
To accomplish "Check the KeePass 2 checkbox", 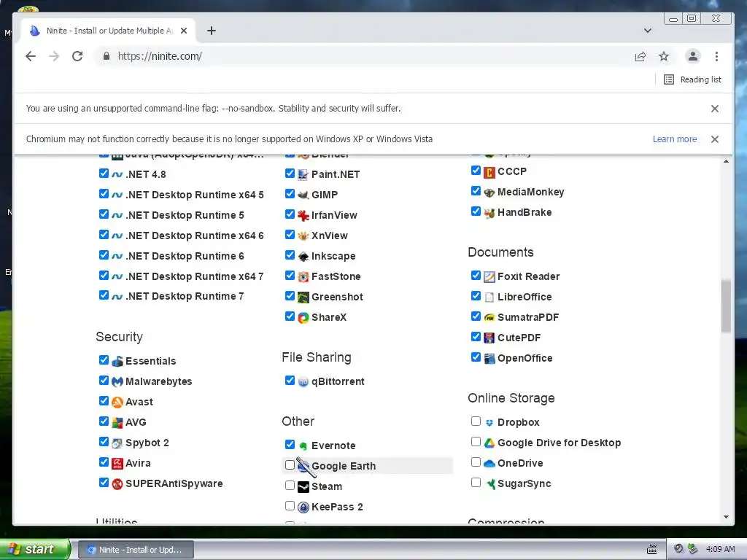I will click(290, 506).
